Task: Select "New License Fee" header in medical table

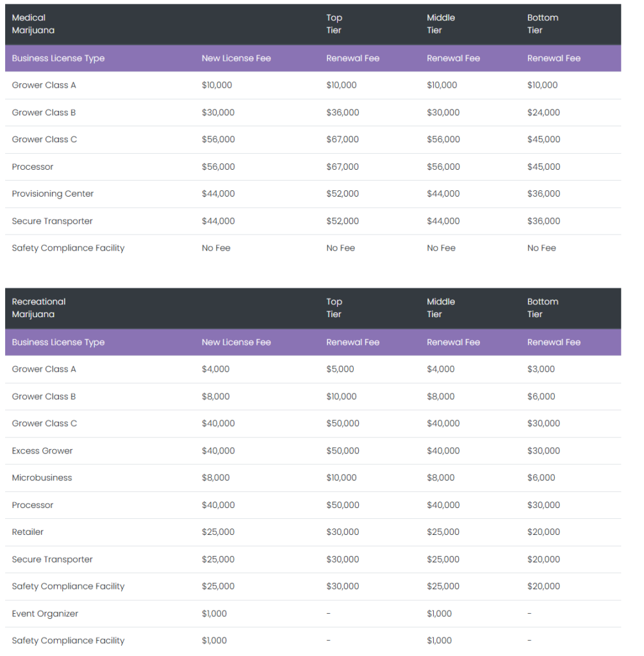Action: tap(236, 58)
